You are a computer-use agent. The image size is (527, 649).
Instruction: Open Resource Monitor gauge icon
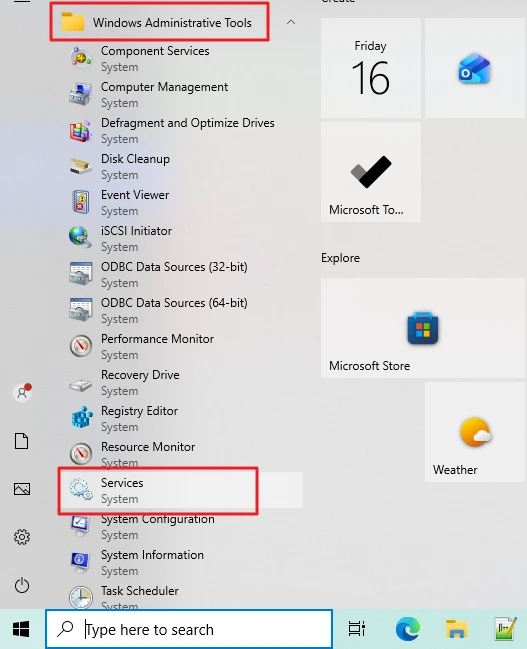[81, 454]
